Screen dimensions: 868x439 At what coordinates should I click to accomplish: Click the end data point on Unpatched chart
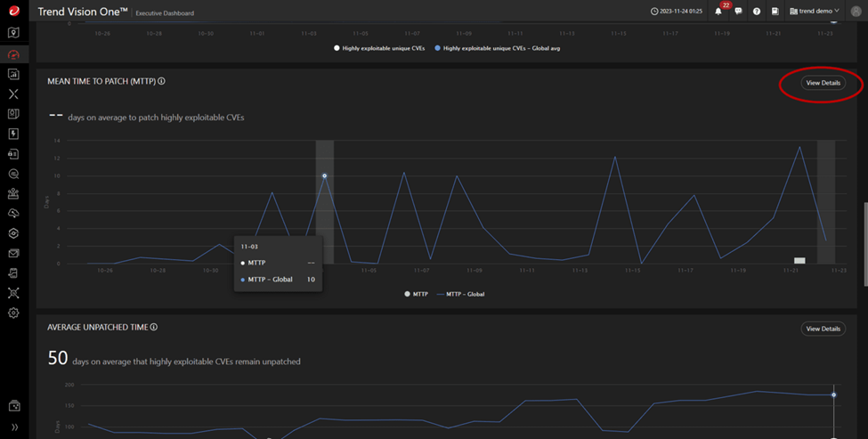(x=833, y=394)
